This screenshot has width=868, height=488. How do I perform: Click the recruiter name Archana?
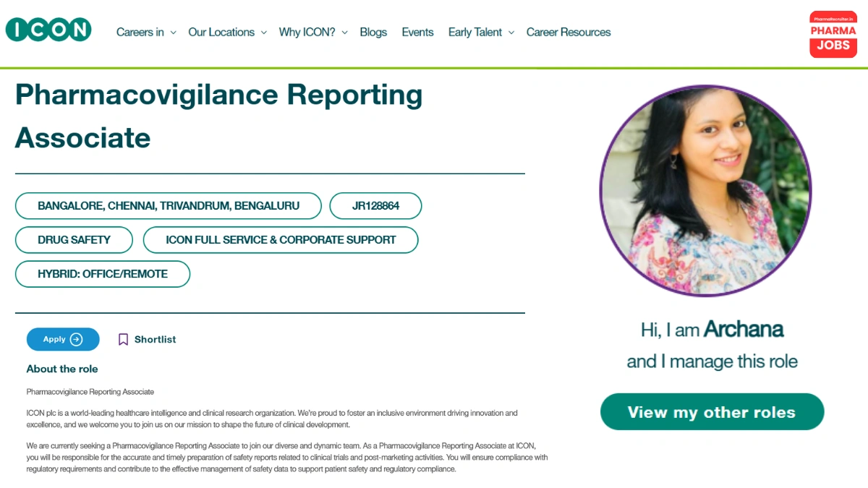[x=744, y=330]
